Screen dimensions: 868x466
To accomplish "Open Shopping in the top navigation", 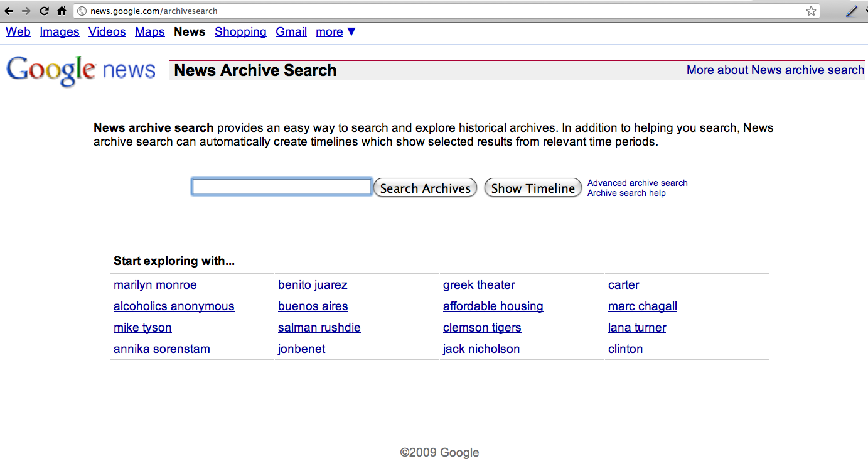I will 240,31.
